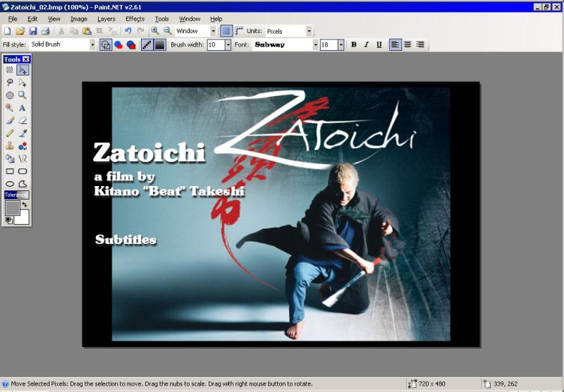
Task: Select the Magic Wand tool
Action: click(x=10, y=108)
